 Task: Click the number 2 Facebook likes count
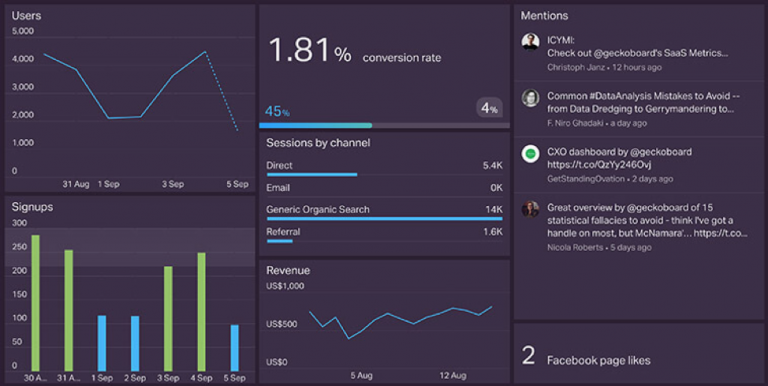[528, 356]
